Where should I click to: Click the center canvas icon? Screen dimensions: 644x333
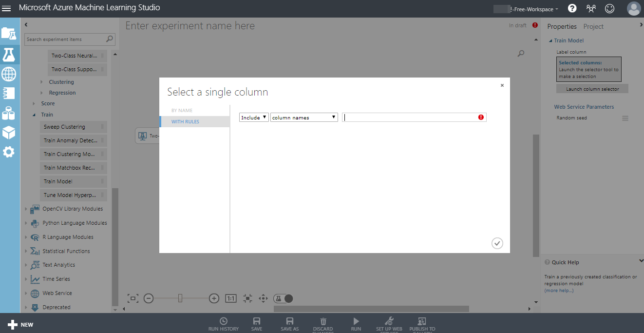[x=247, y=298]
